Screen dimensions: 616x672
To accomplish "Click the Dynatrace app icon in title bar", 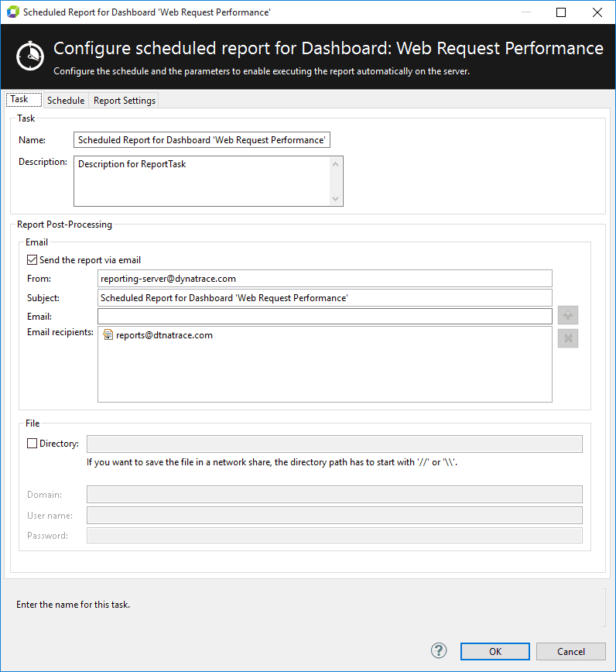I will 13,12.
